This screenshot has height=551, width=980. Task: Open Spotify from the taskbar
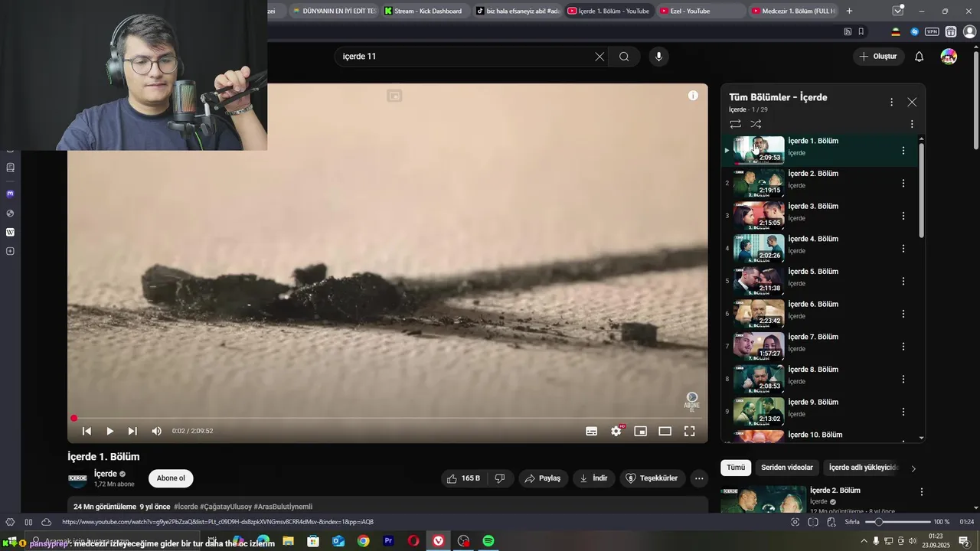[488, 541]
